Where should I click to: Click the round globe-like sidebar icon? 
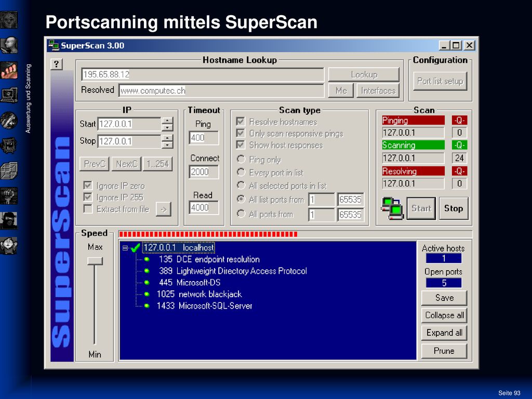(9, 121)
